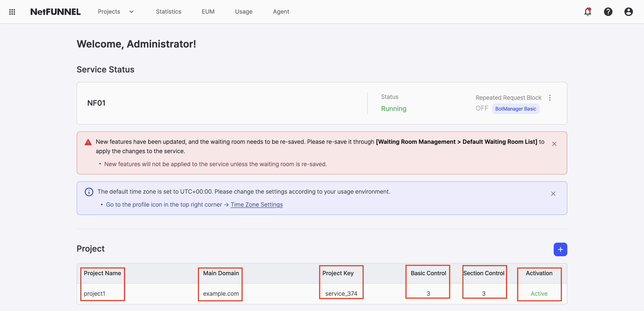Add a new project with the plus button
Viewport: 644px width, 311px height.
pyautogui.click(x=561, y=249)
